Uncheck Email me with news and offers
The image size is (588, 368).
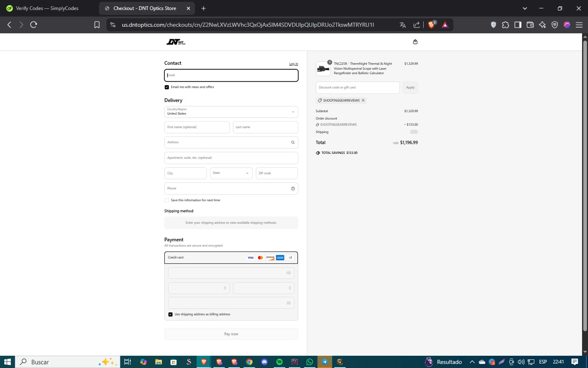pos(167,87)
